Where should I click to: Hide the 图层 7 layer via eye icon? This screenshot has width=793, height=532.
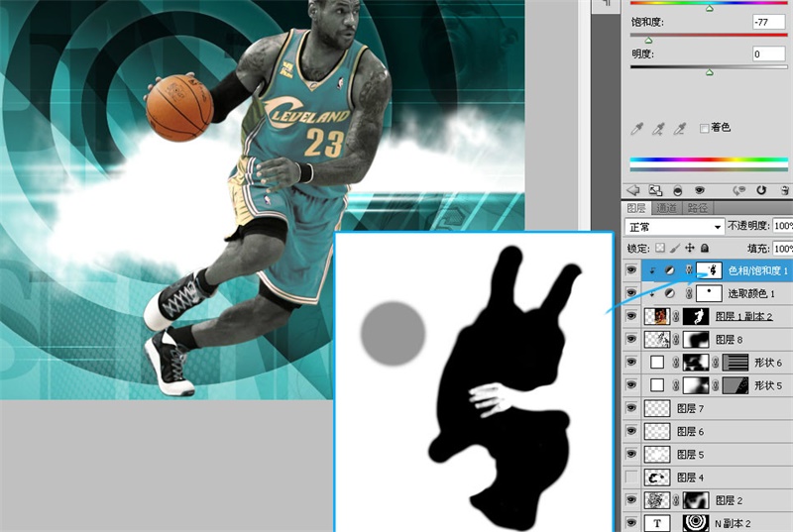click(x=632, y=408)
